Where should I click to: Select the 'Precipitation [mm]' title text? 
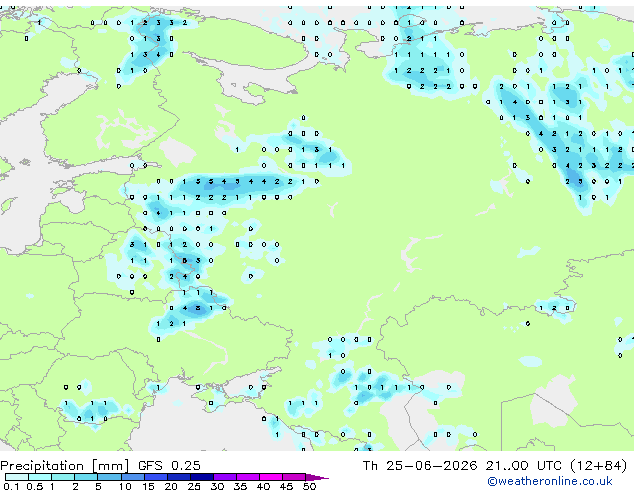(x=65, y=466)
